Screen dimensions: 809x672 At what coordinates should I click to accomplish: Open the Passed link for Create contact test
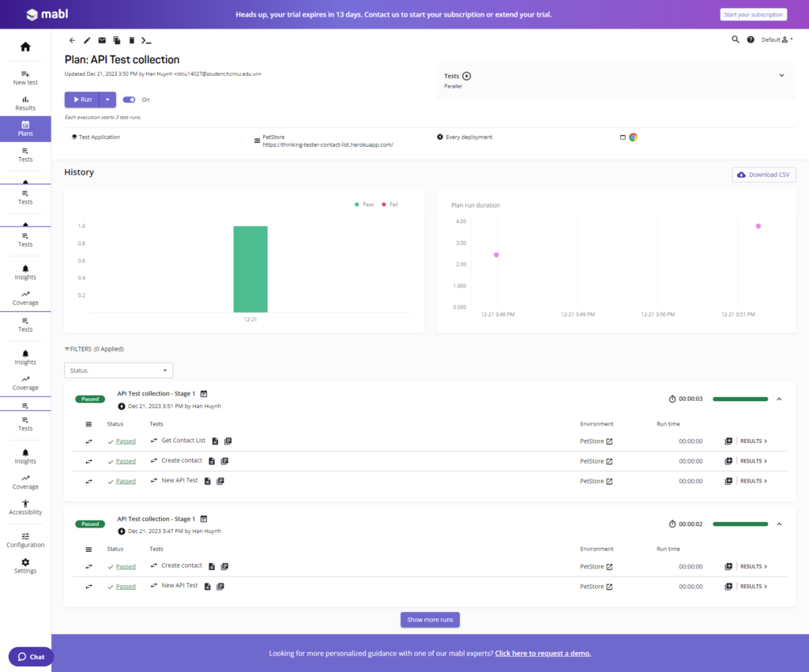tap(126, 461)
